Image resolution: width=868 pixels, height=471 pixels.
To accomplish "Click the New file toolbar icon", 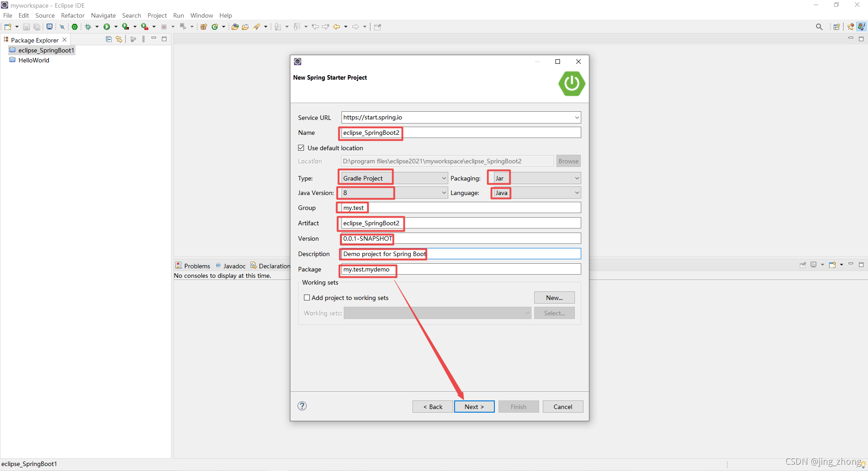I will (x=8, y=27).
